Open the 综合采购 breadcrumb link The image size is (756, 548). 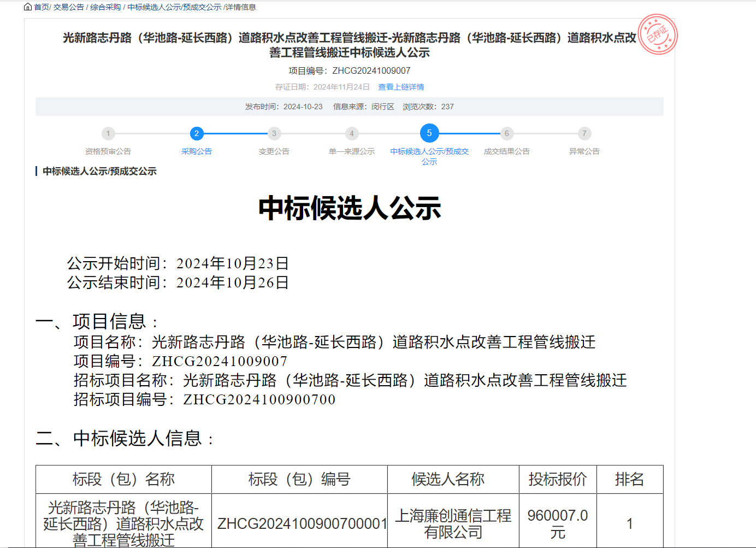105,7
